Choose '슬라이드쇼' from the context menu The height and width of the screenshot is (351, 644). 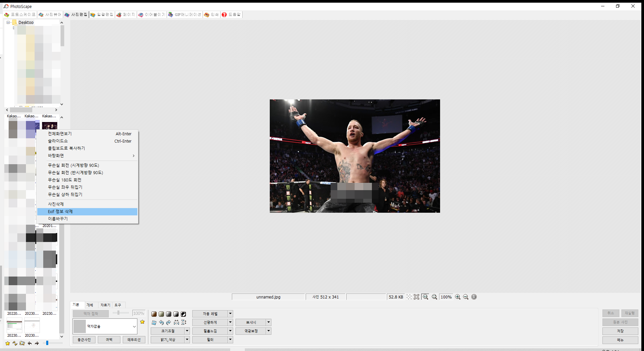click(87, 141)
